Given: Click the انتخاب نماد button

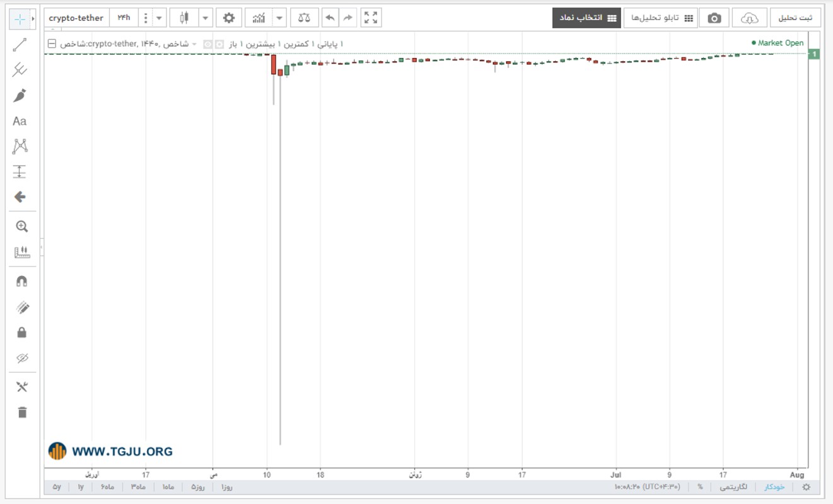Looking at the screenshot, I should point(586,18).
